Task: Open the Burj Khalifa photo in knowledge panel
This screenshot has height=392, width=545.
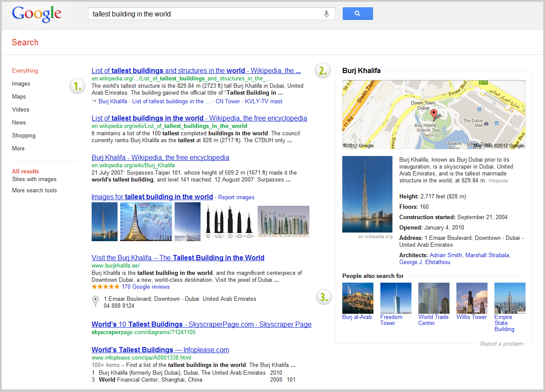Action: click(367, 194)
